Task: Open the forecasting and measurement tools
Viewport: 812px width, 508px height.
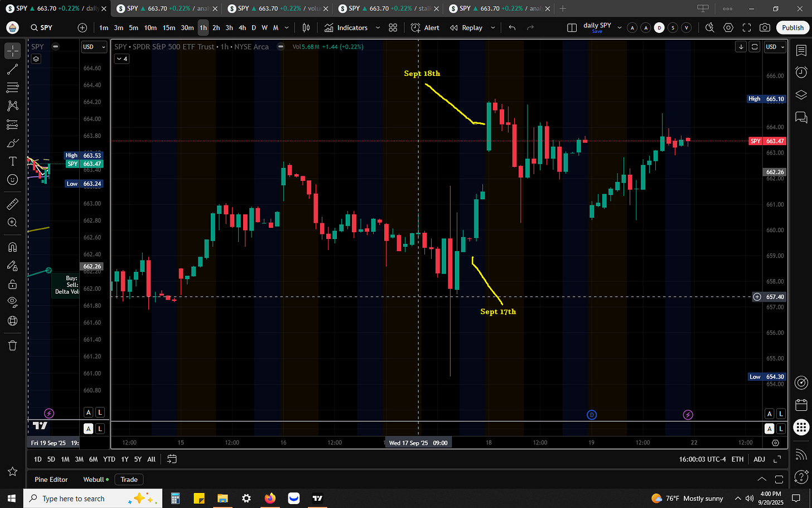Action: point(12,124)
